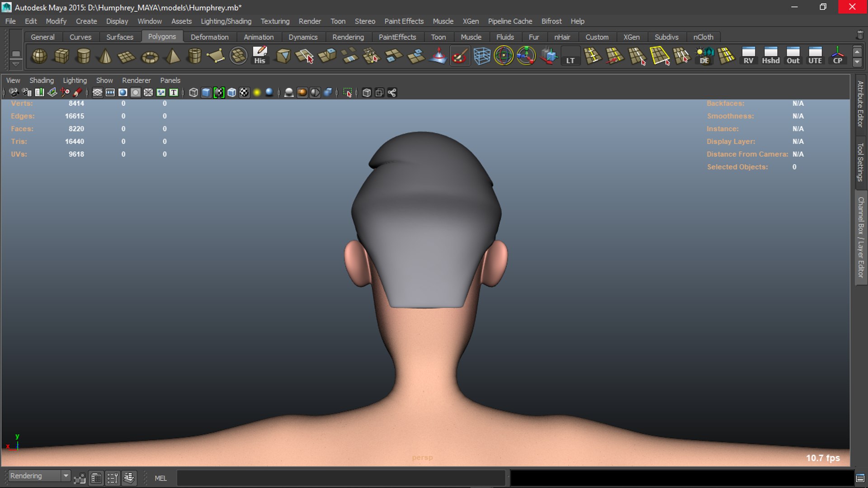Viewport: 868px width, 488px height.
Task: Expand the Attribute Editor side tab
Action: click(x=860, y=104)
